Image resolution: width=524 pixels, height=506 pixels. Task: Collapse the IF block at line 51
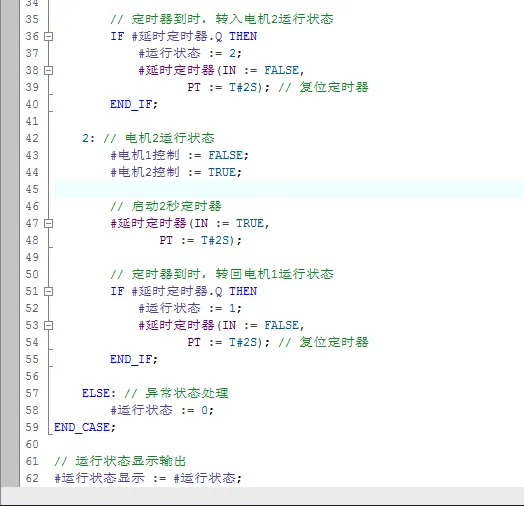(48, 291)
